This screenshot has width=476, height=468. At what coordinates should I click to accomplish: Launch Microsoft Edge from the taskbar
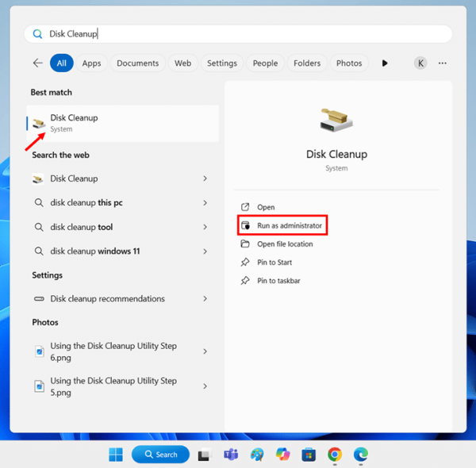click(361, 455)
